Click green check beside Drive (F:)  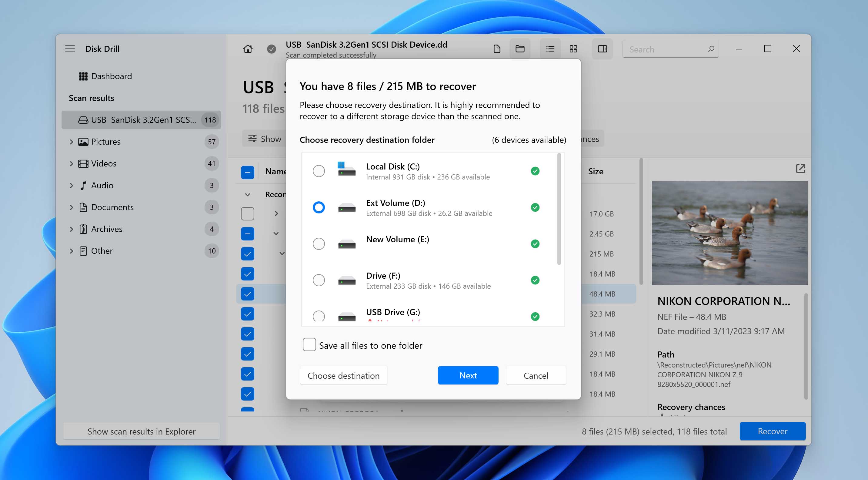point(535,280)
